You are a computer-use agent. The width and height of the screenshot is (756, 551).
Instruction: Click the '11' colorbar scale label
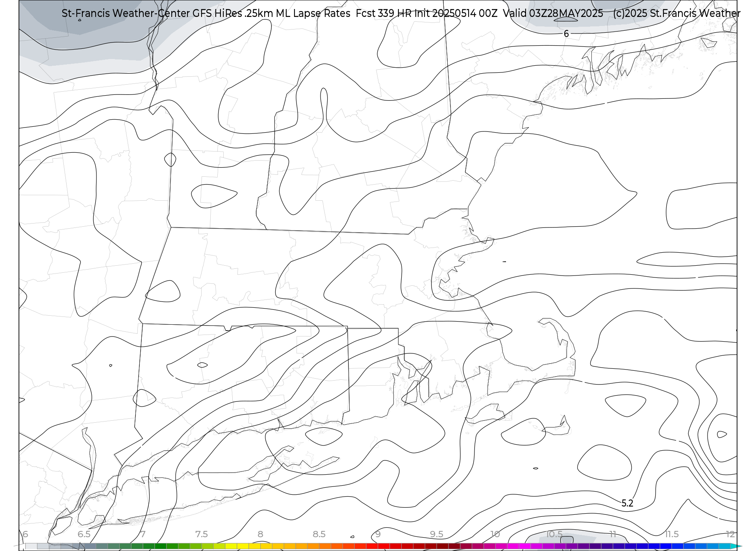(613, 534)
